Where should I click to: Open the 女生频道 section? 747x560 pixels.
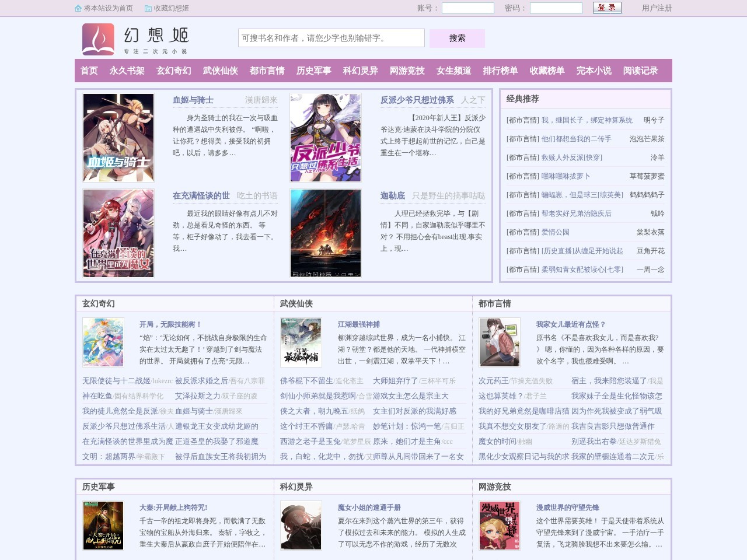tap(455, 71)
